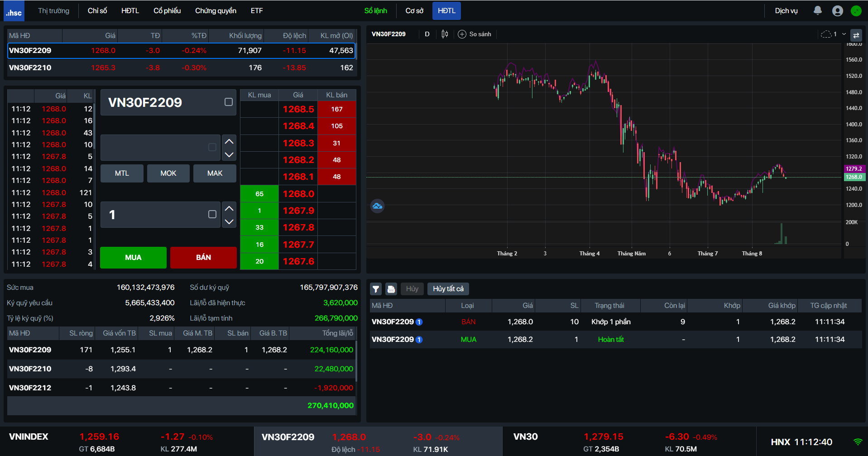
Task: Click the Hủy tất cả button
Action: pos(448,289)
